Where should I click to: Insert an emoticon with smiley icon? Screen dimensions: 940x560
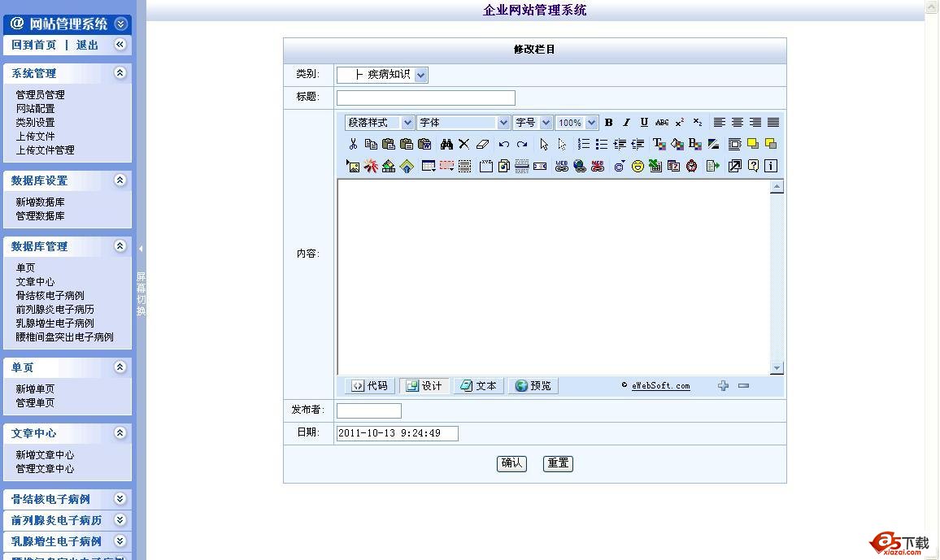(x=638, y=166)
